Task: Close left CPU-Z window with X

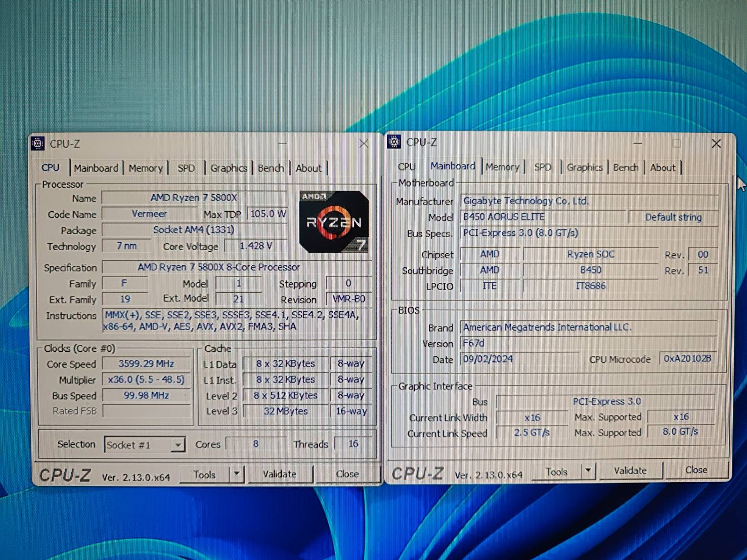Action: click(x=364, y=144)
